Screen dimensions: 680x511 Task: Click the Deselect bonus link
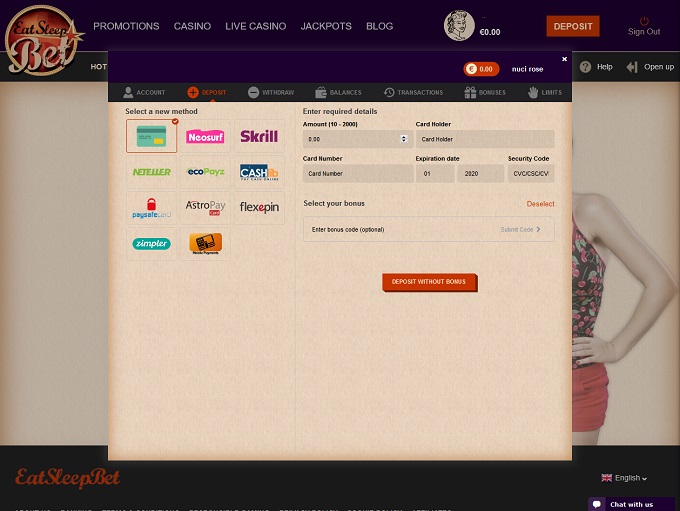[540, 204]
